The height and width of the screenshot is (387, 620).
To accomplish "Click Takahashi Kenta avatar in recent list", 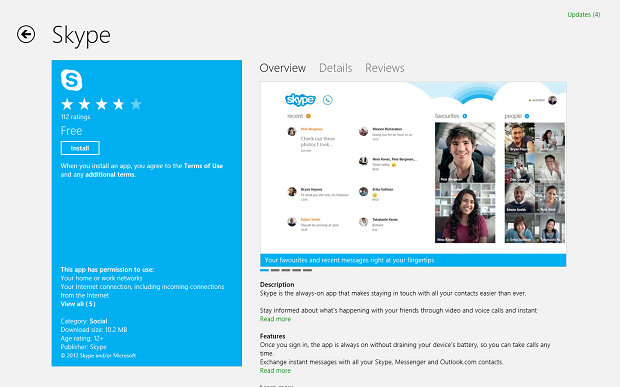I will click(363, 222).
